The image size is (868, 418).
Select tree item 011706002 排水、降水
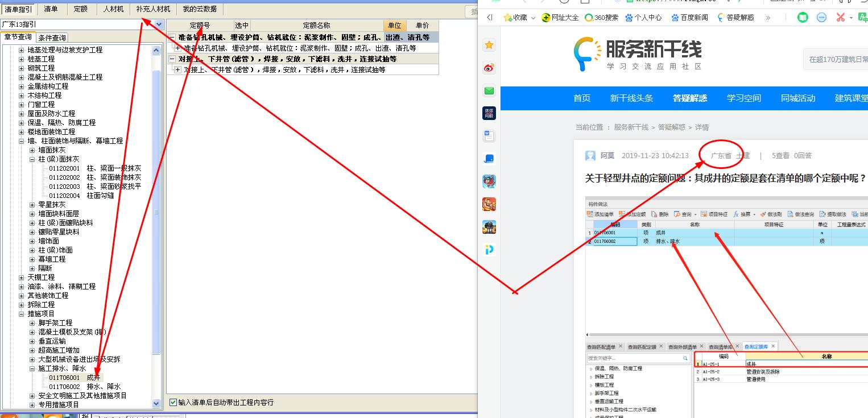pos(85,387)
